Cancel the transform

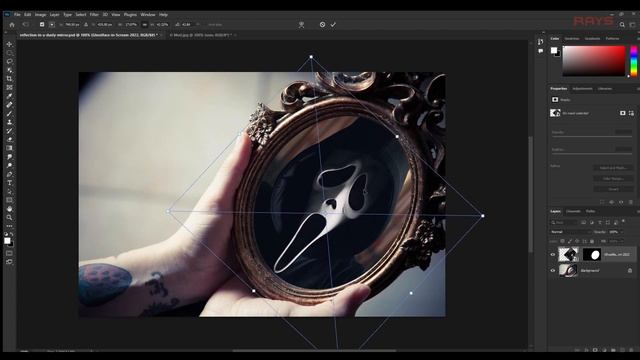click(322, 24)
